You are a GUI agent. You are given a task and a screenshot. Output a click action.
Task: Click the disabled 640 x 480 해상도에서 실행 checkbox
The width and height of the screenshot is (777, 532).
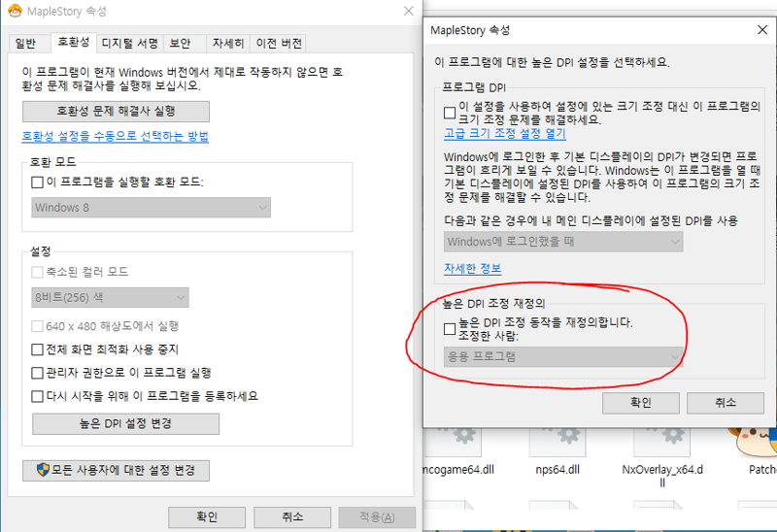tap(37, 326)
